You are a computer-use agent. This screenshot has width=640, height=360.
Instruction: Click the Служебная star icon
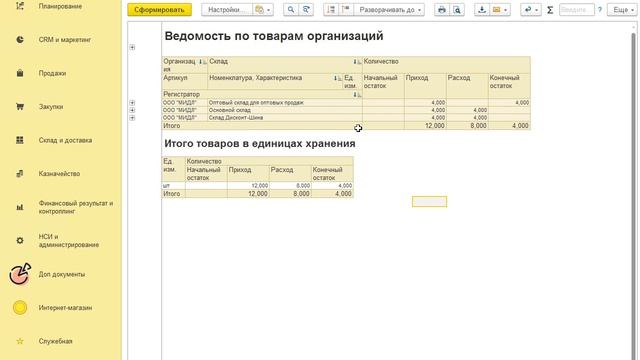[20, 341]
